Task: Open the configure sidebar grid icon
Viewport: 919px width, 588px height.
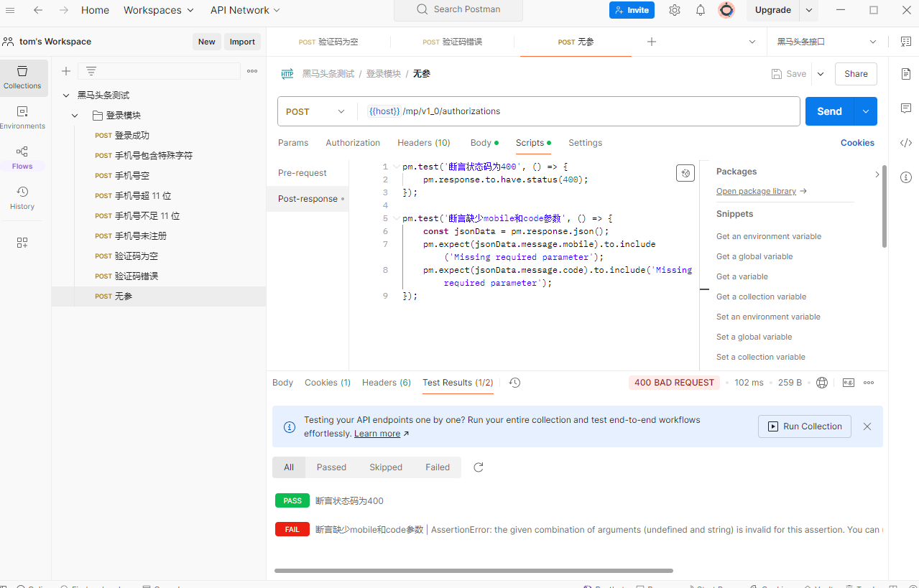Action: click(x=22, y=243)
